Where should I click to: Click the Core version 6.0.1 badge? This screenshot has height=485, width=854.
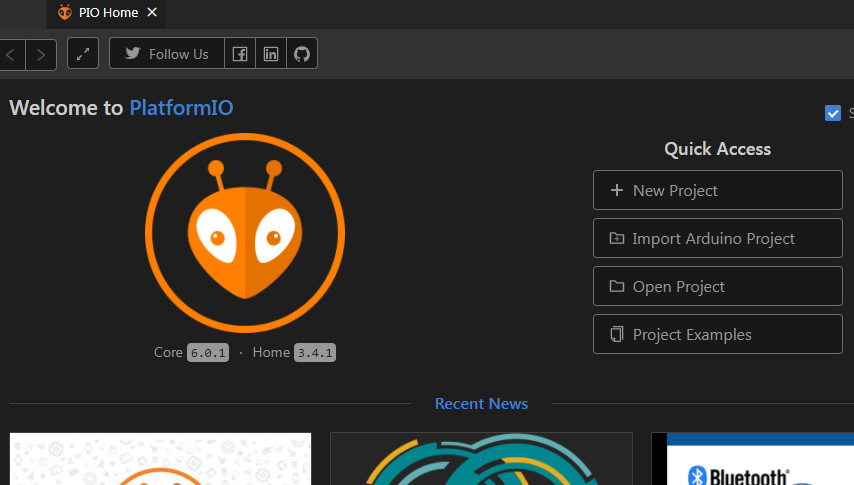point(208,353)
